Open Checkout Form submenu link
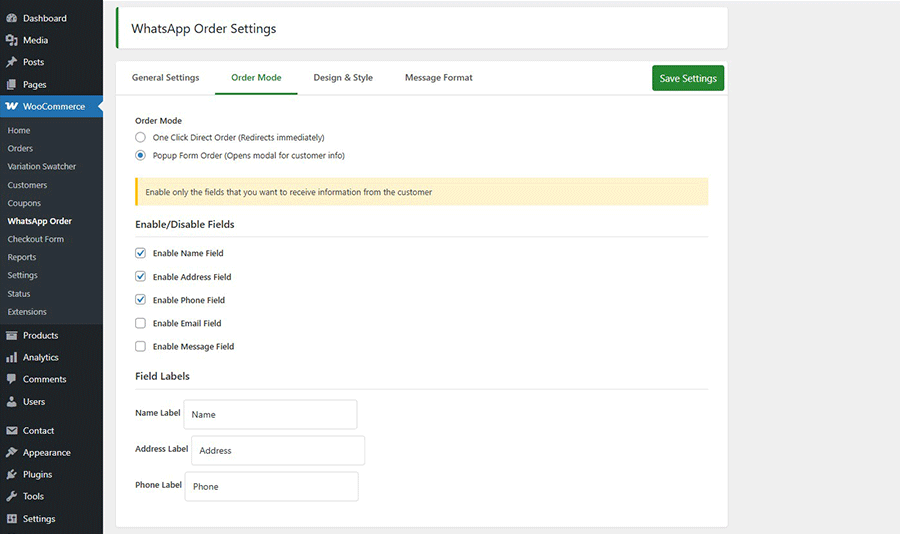 click(36, 239)
